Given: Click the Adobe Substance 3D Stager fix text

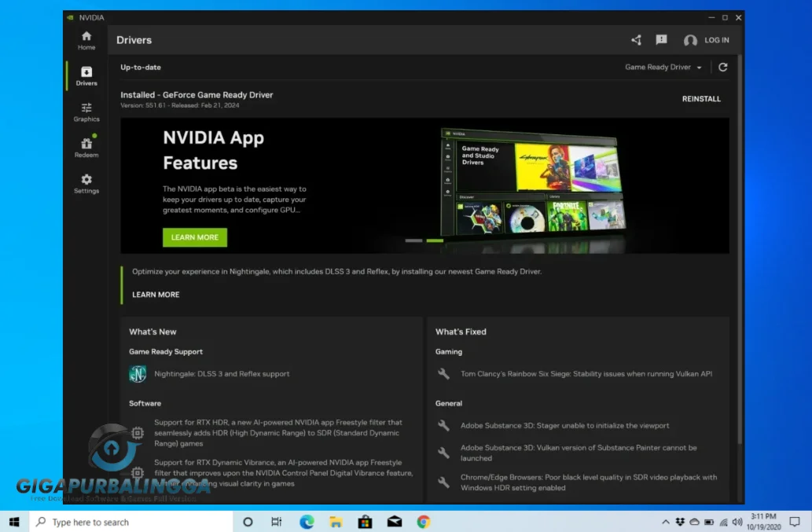Looking at the screenshot, I should [x=564, y=425].
